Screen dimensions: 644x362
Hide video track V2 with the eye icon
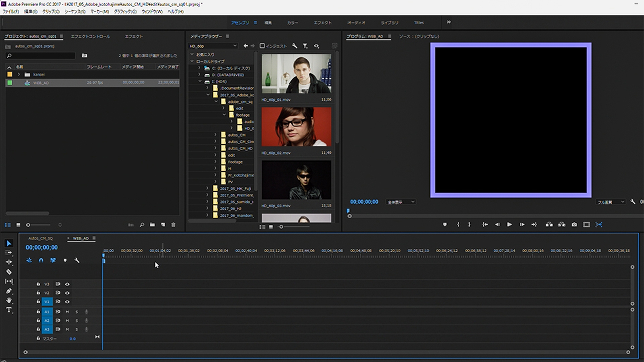[67, 293]
